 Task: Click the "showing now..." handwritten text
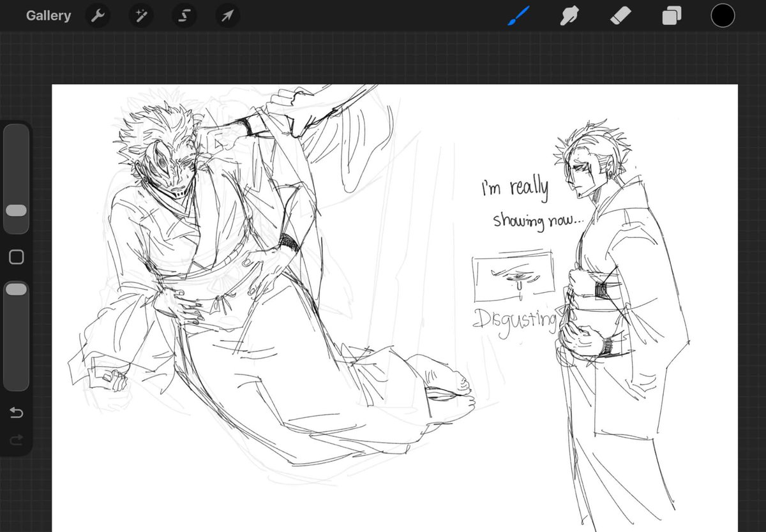pos(537,221)
